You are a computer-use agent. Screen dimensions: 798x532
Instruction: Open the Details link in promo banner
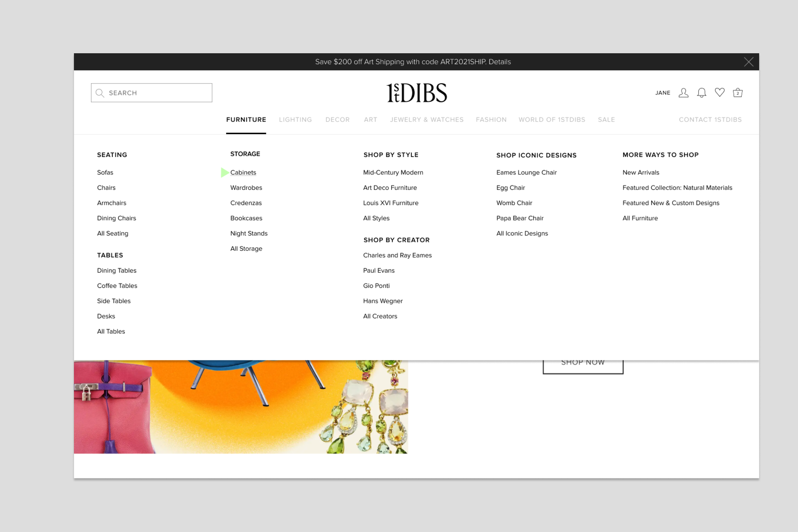[500, 62]
